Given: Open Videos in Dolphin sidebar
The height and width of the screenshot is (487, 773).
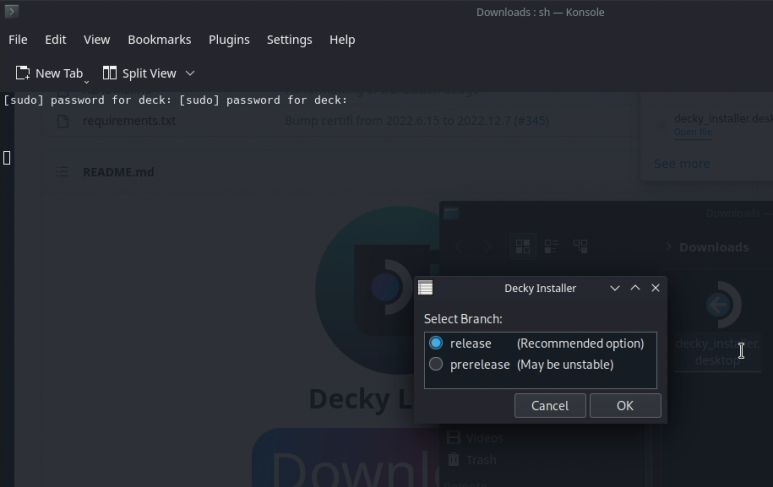Looking at the screenshot, I should 475,438.
